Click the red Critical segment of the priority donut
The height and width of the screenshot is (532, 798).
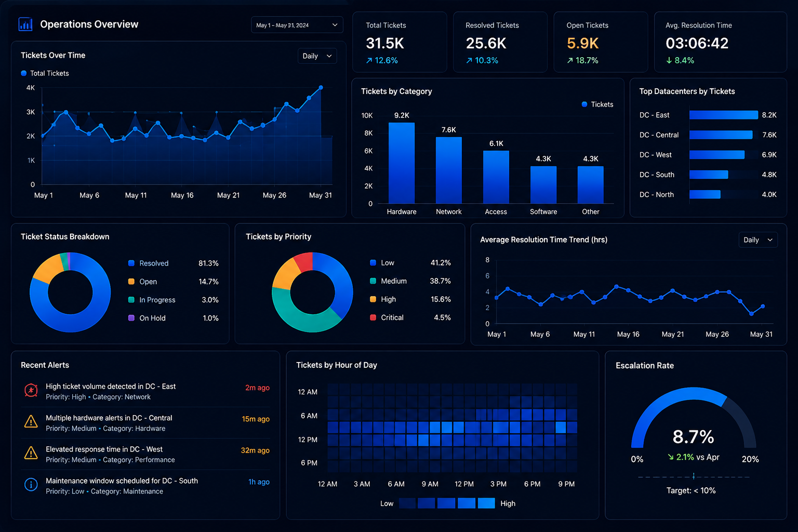coord(304,261)
